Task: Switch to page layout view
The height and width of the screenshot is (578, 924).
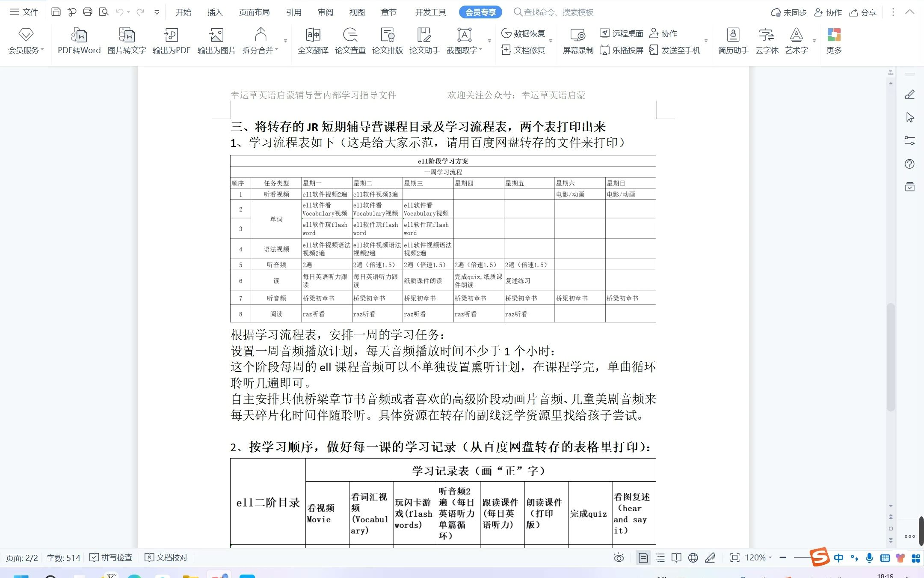Action: (x=643, y=557)
